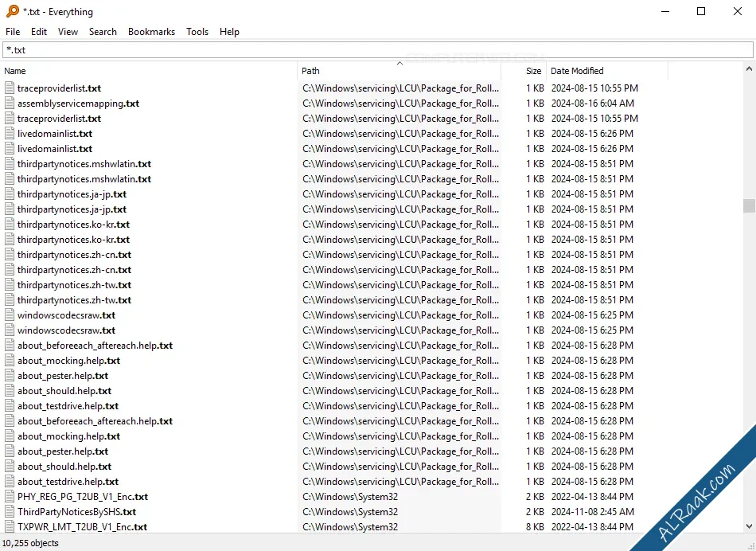The height and width of the screenshot is (551, 756).
Task: Pick the file icon of TXPWR_LMT_T2UB_V1_Enc.txt
Action: (x=10, y=527)
